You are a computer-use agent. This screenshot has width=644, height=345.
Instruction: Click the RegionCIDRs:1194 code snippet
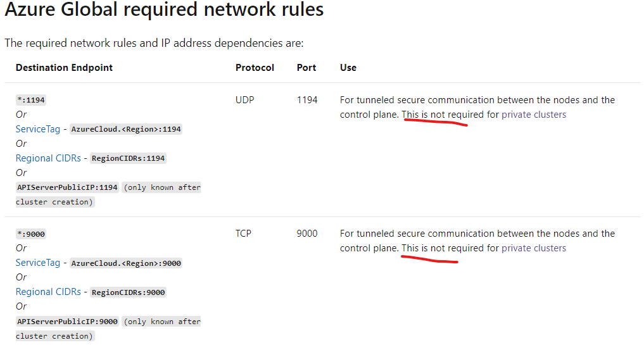[129, 158]
